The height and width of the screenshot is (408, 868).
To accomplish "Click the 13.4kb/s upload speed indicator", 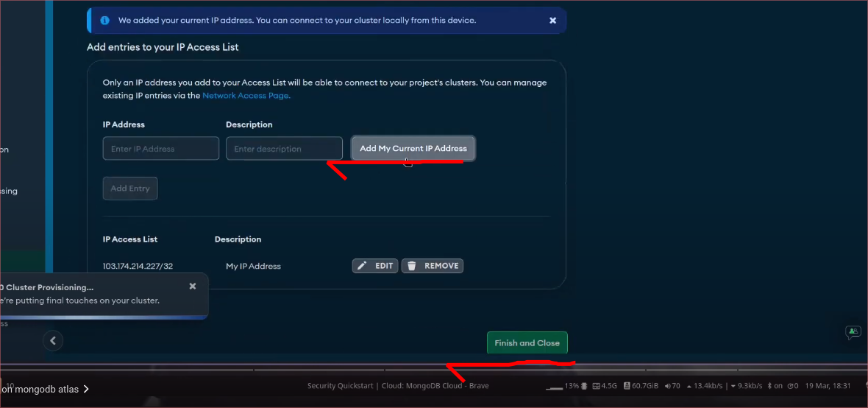I will [x=705, y=386].
